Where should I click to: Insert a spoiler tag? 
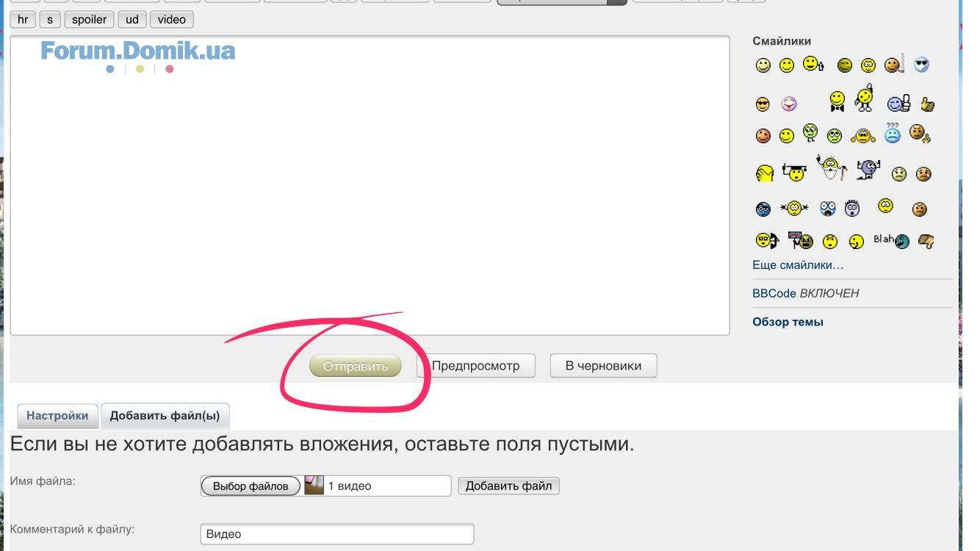(x=89, y=19)
